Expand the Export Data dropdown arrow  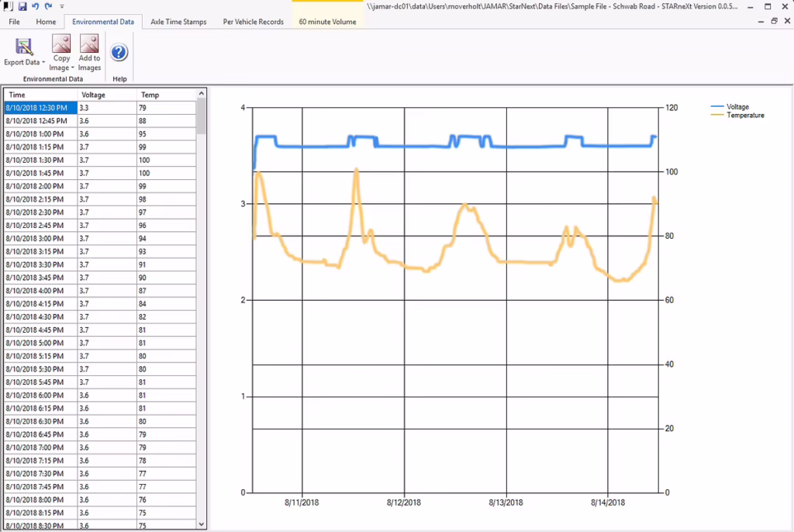click(43, 62)
